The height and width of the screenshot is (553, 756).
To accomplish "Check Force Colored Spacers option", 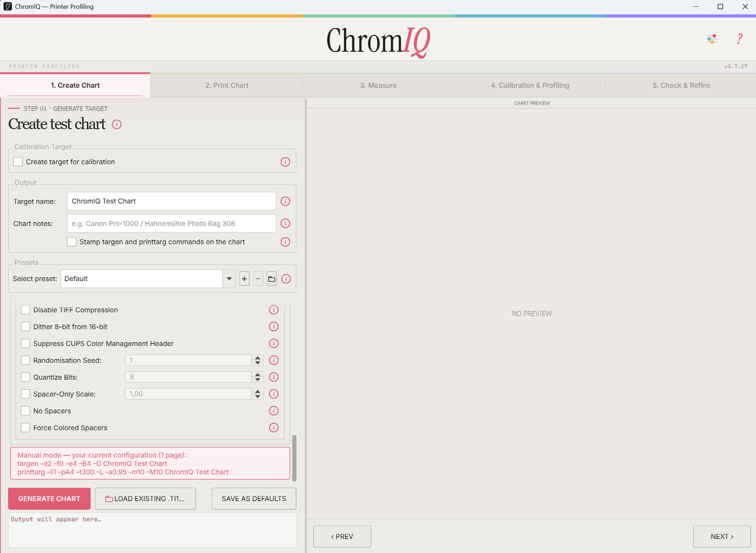I will 26,428.
